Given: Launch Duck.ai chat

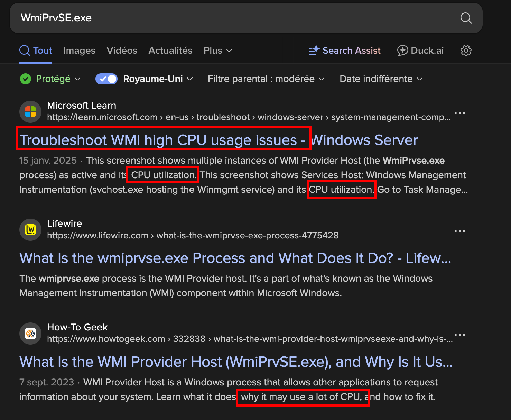Looking at the screenshot, I should [420, 51].
